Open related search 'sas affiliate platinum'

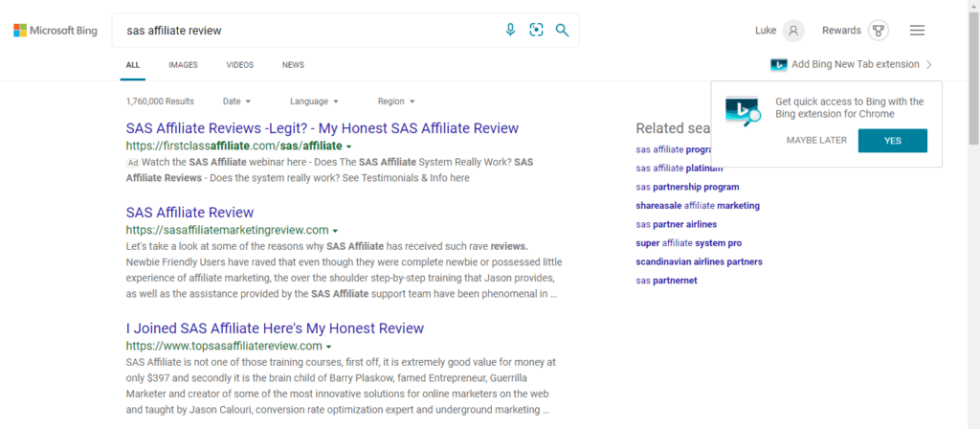point(679,169)
